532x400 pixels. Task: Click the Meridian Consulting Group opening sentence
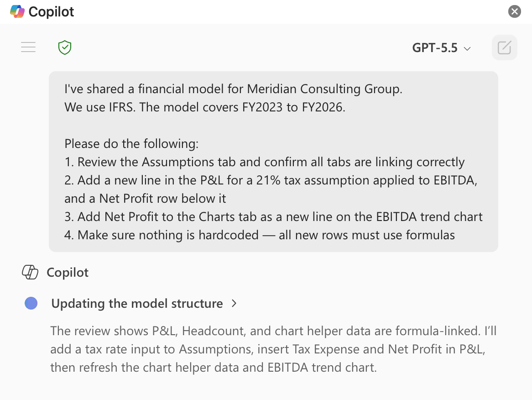coord(234,89)
